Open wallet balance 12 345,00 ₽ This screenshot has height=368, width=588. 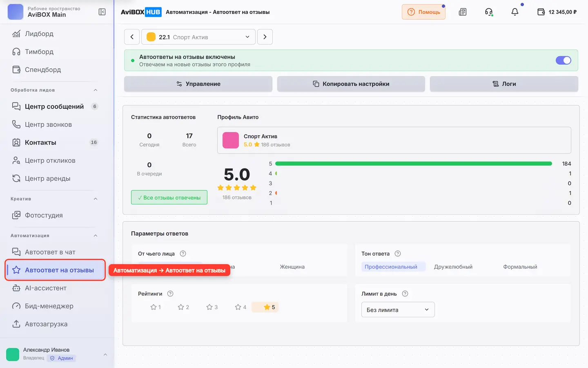[557, 12]
